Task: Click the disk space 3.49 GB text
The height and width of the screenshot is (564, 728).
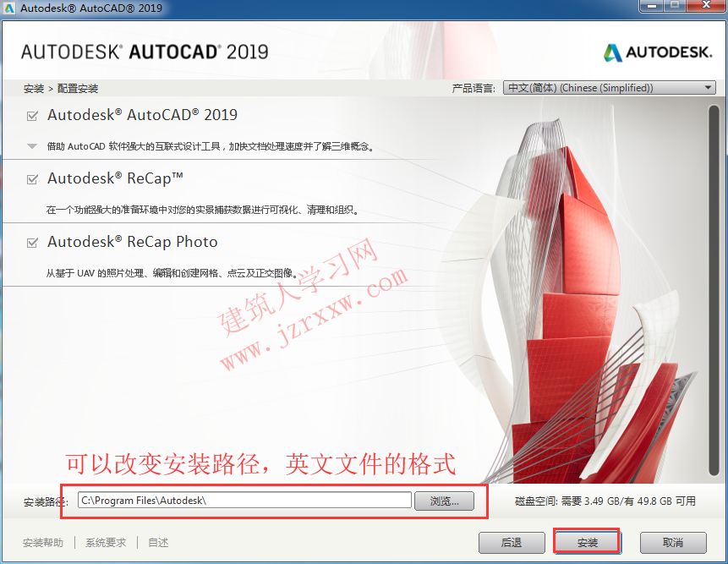Action: 605,501
